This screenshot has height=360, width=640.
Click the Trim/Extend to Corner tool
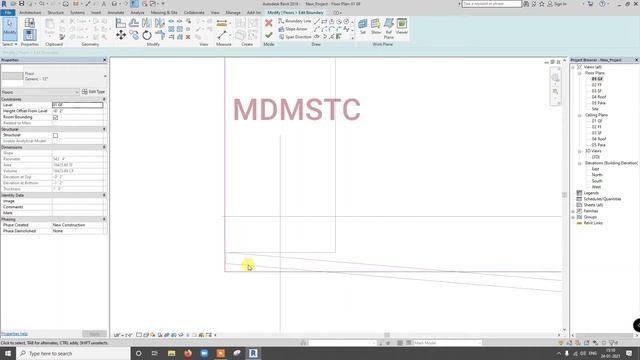[160, 35]
